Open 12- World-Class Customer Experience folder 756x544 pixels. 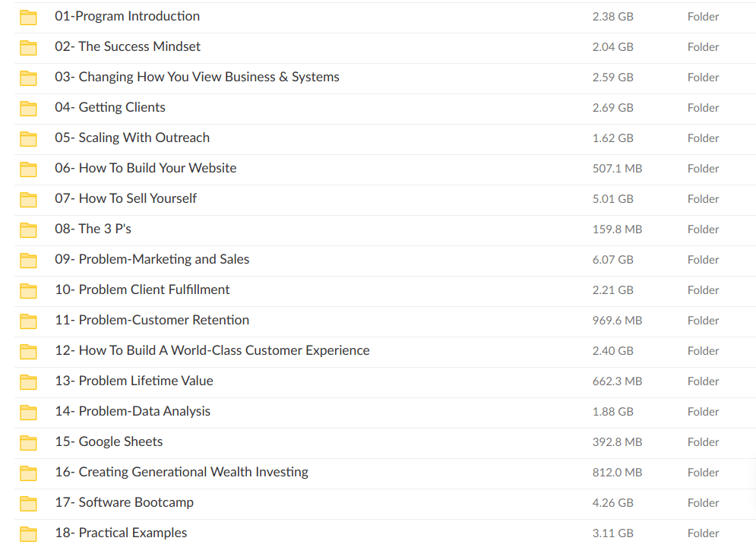[x=211, y=350]
